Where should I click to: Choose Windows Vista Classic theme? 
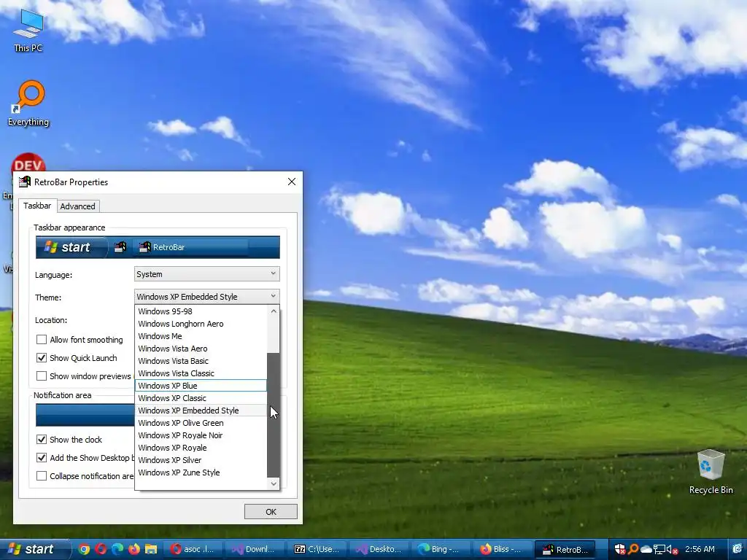[201, 373]
